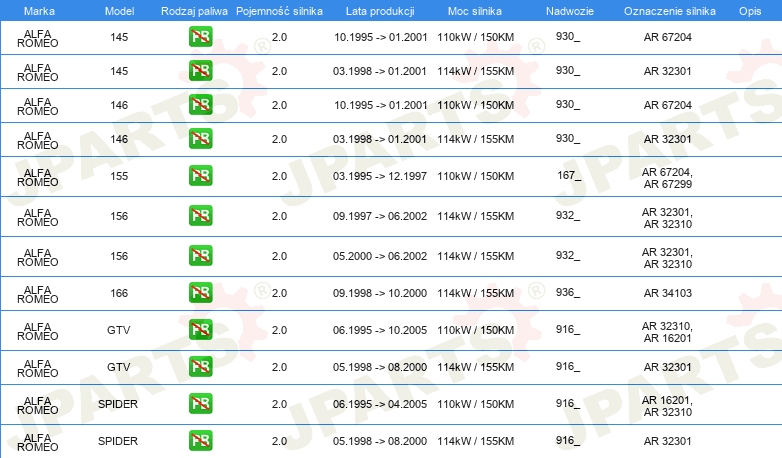Click the Pojemność silnika column header
The height and width of the screenshot is (458, 782).
coord(279,11)
